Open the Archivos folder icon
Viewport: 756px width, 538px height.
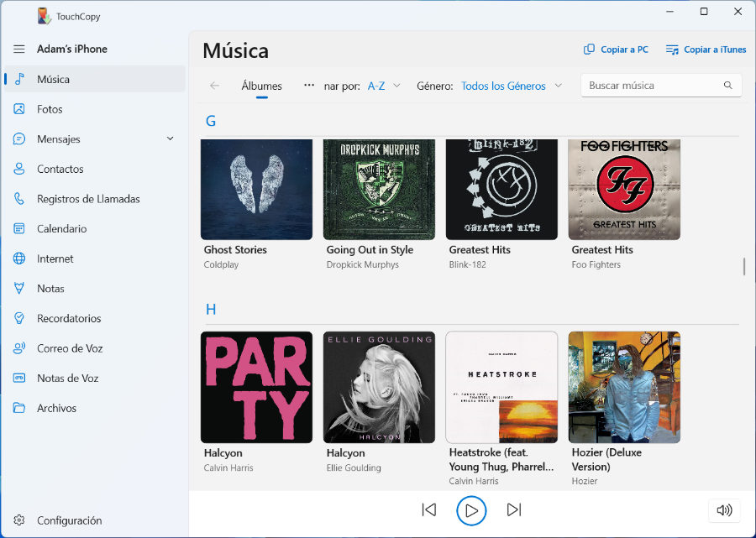19,407
